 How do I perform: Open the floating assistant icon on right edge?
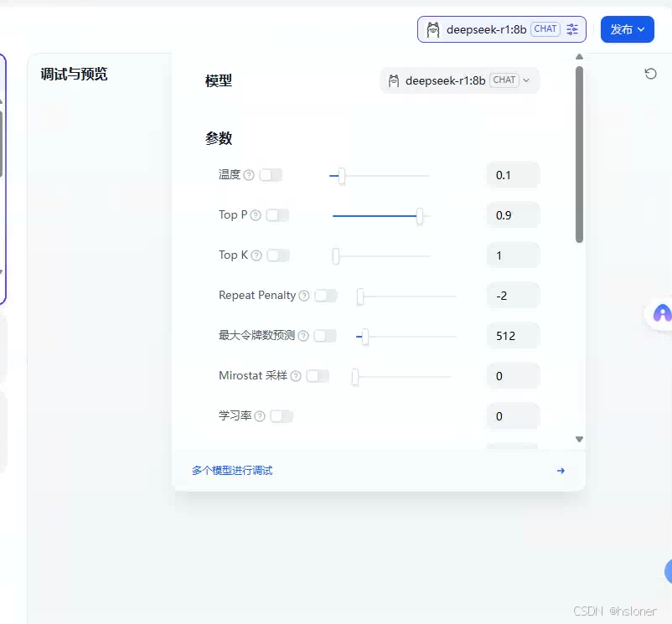pos(661,313)
